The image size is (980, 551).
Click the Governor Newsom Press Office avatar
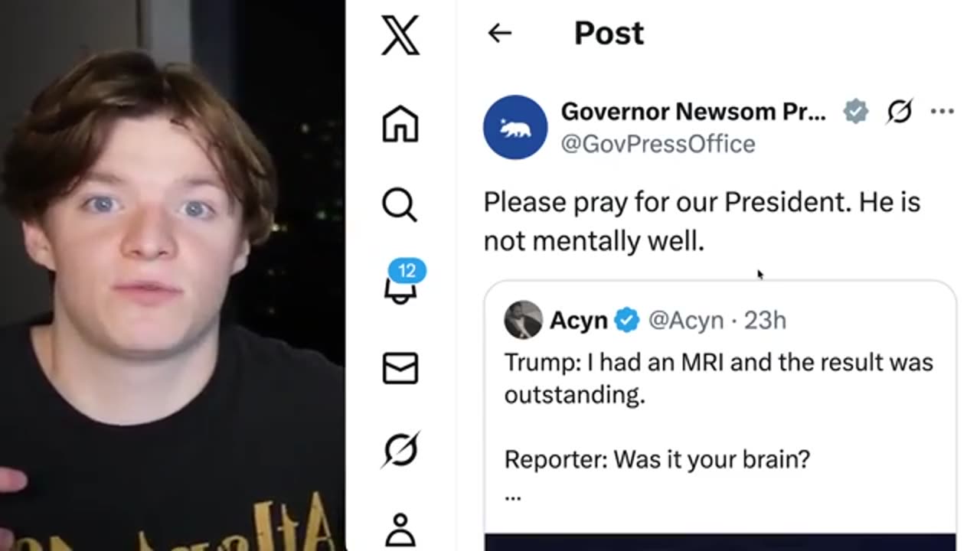515,127
